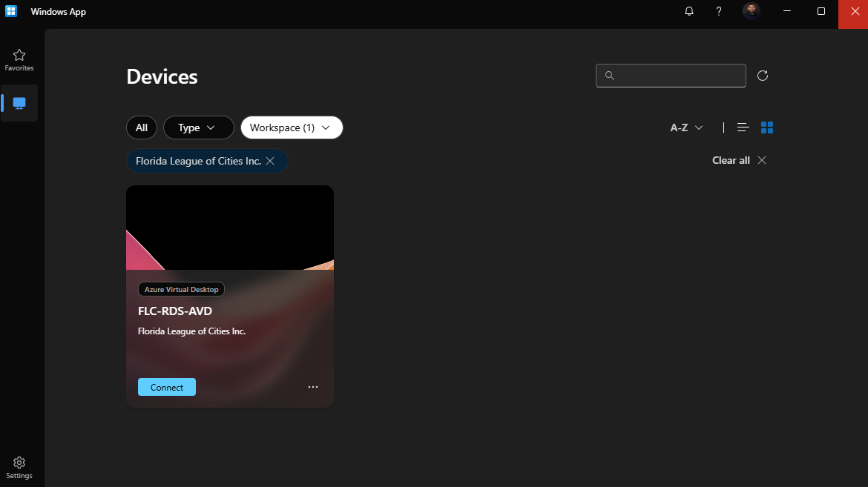Open the help question mark

point(719,11)
